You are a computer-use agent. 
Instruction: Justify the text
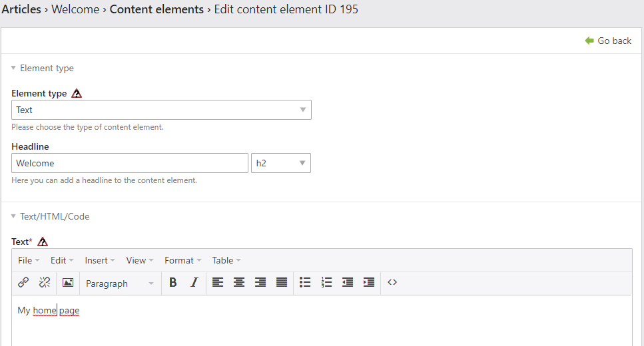pos(282,282)
